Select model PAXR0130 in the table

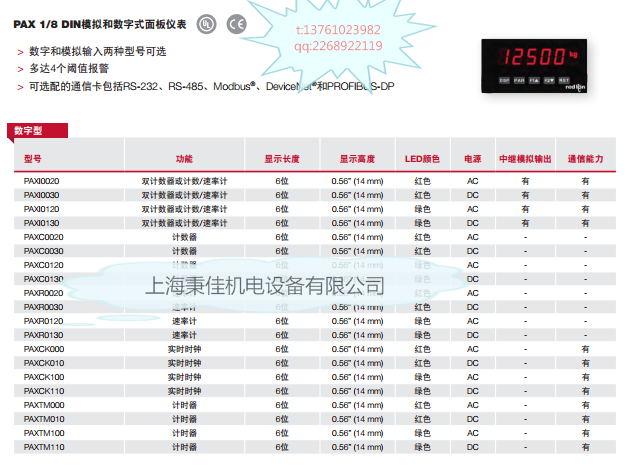click(43, 335)
